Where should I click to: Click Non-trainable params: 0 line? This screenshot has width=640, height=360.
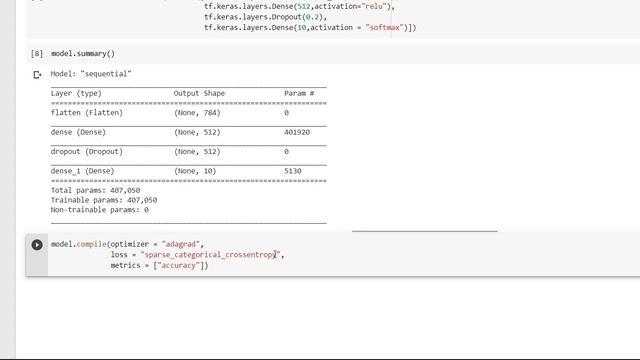[x=100, y=210]
